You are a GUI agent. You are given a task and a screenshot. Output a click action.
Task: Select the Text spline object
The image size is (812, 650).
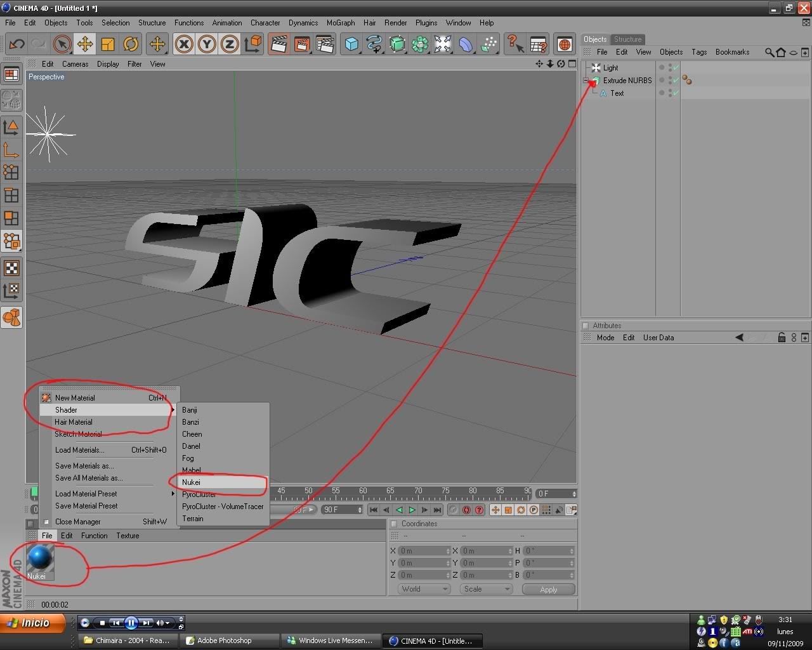coord(617,93)
